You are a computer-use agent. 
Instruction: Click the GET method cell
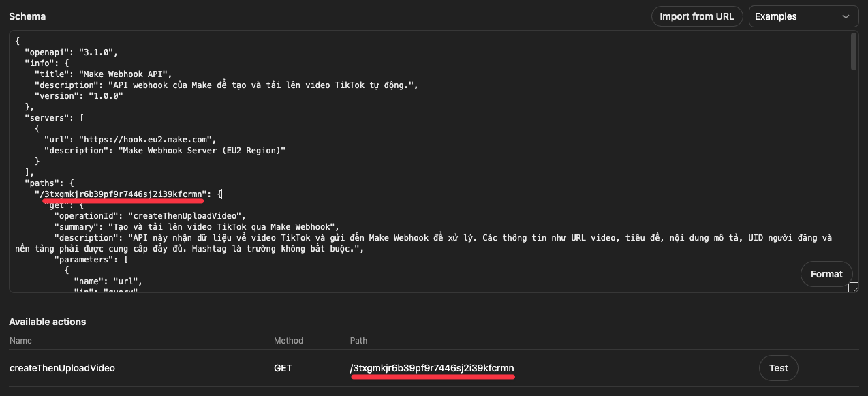pyautogui.click(x=283, y=368)
